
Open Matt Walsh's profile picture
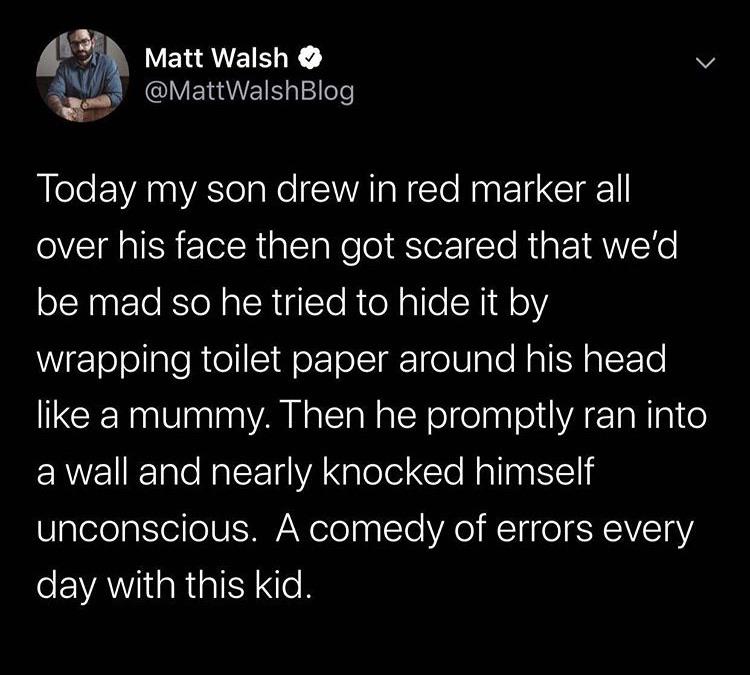(80, 77)
